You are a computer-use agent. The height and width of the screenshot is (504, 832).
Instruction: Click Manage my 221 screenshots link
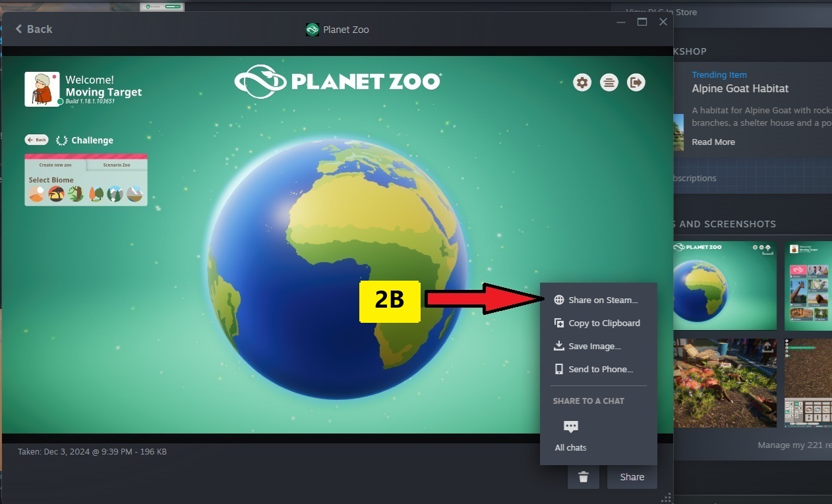(794, 445)
